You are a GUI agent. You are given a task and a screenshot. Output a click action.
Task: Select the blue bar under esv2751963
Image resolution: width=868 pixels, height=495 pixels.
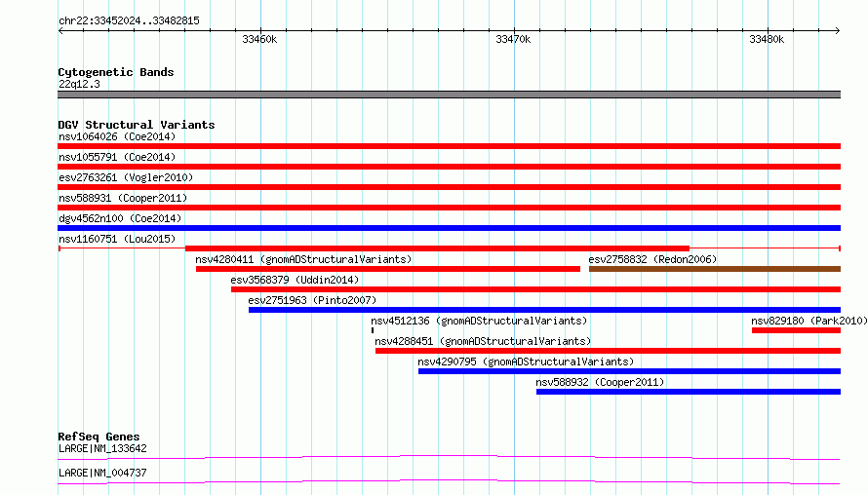click(545, 310)
